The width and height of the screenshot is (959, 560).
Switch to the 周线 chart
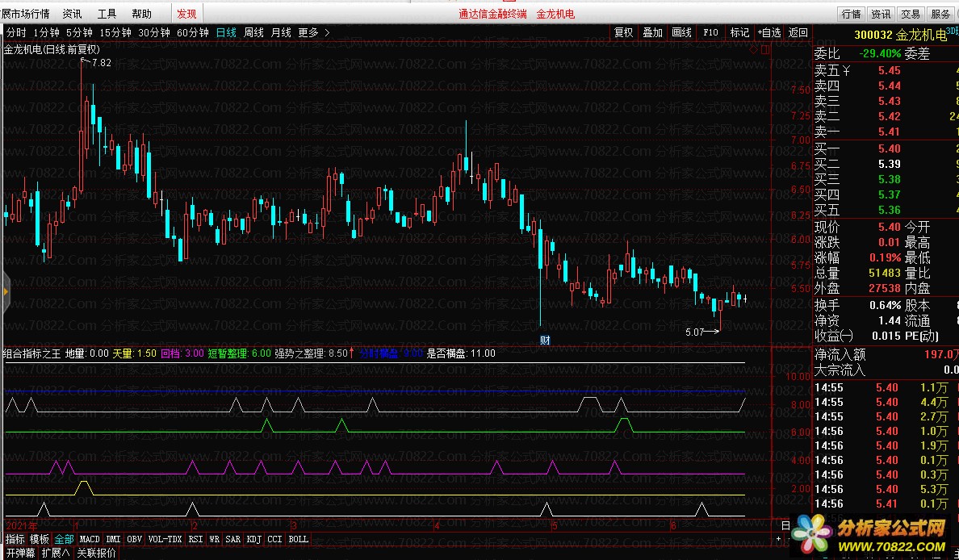pos(253,32)
